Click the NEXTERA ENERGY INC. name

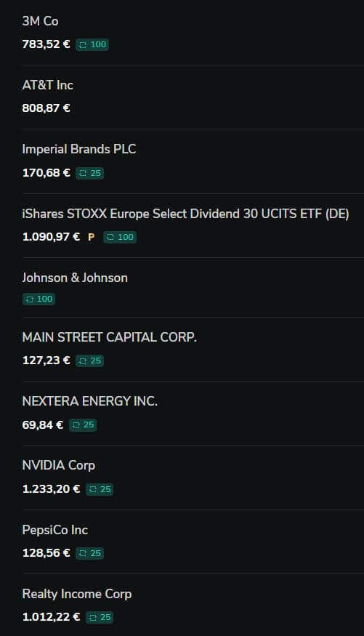pyautogui.click(x=89, y=401)
